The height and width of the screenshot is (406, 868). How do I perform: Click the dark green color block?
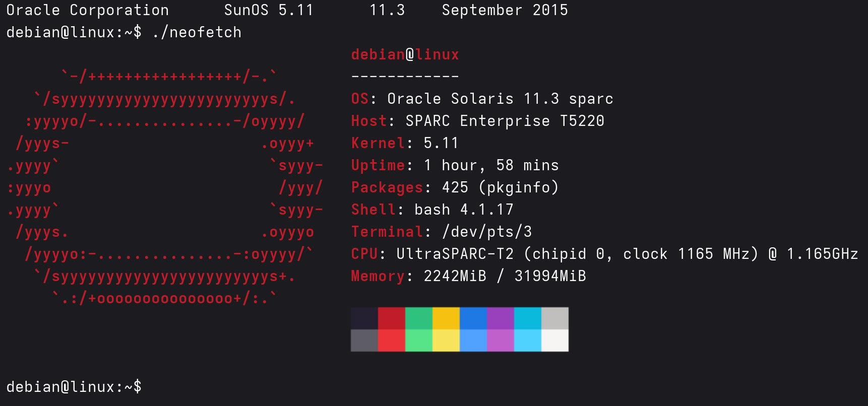coord(419,318)
